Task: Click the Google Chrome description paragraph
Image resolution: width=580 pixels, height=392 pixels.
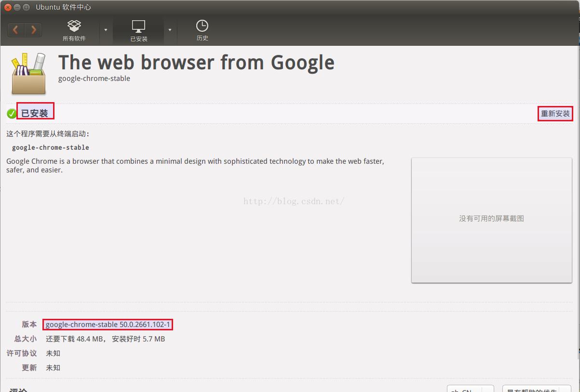Action: (195, 166)
